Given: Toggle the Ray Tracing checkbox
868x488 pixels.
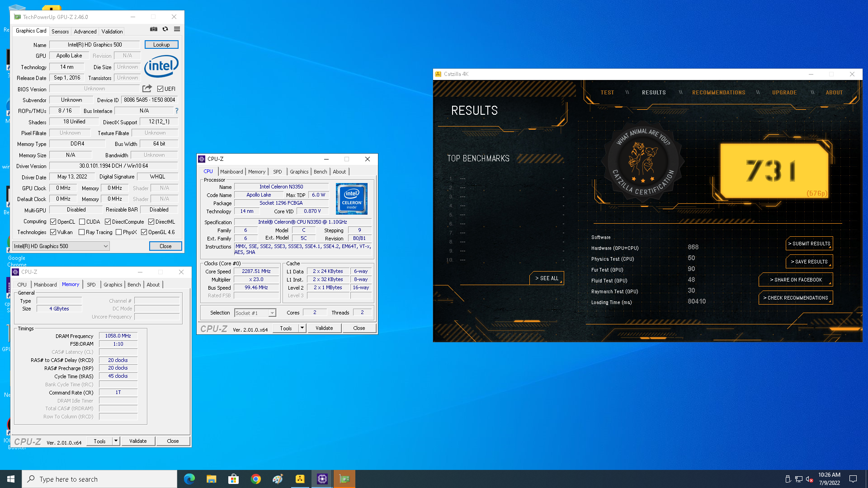Looking at the screenshot, I should click(x=81, y=232).
